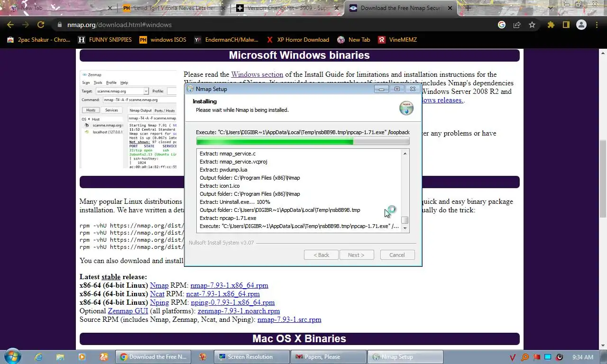Open the EndermanCH/Malw... bookmark

227,40
